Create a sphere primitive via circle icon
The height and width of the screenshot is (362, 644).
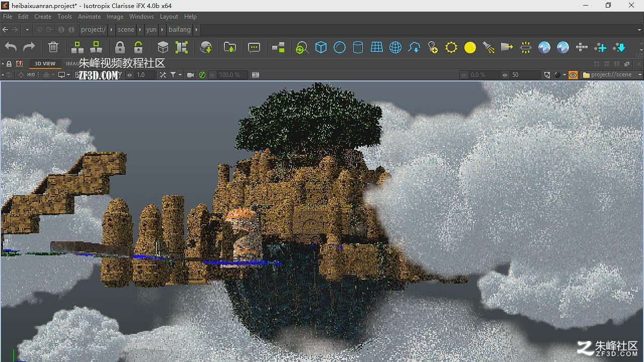click(340, 47)
